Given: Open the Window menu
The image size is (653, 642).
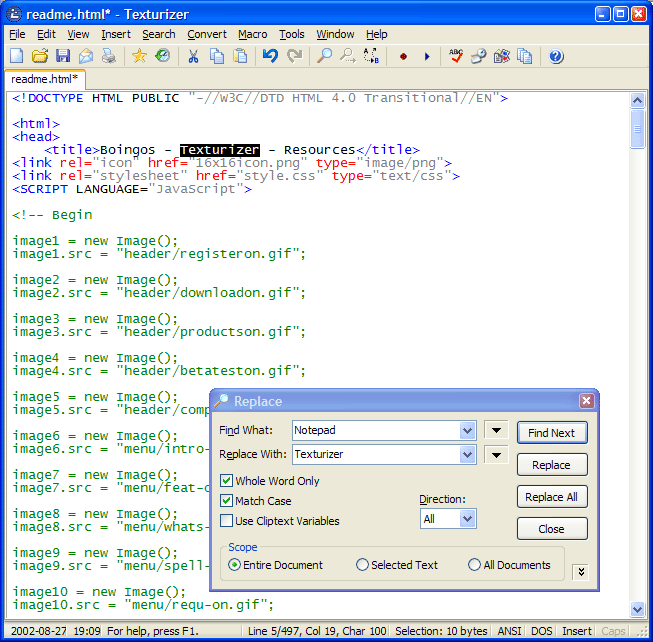Looking at the screenshot, I should click(335, 34).
